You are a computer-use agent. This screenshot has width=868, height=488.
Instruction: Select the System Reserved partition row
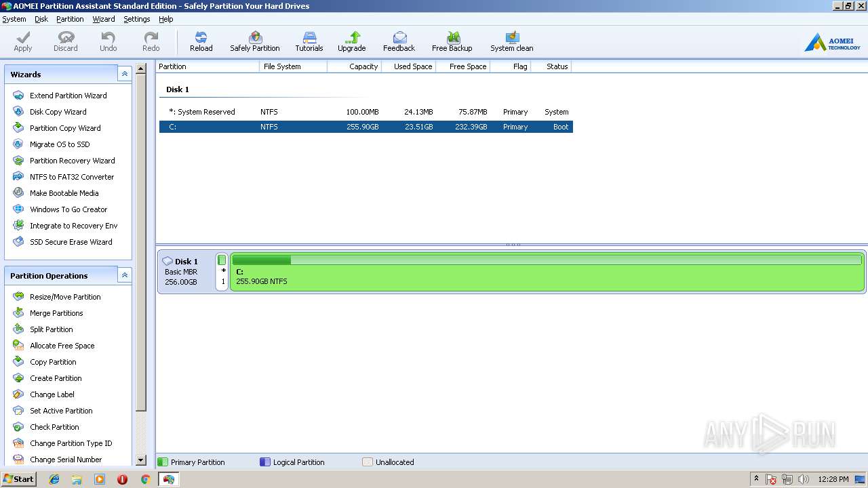point(366,112)
